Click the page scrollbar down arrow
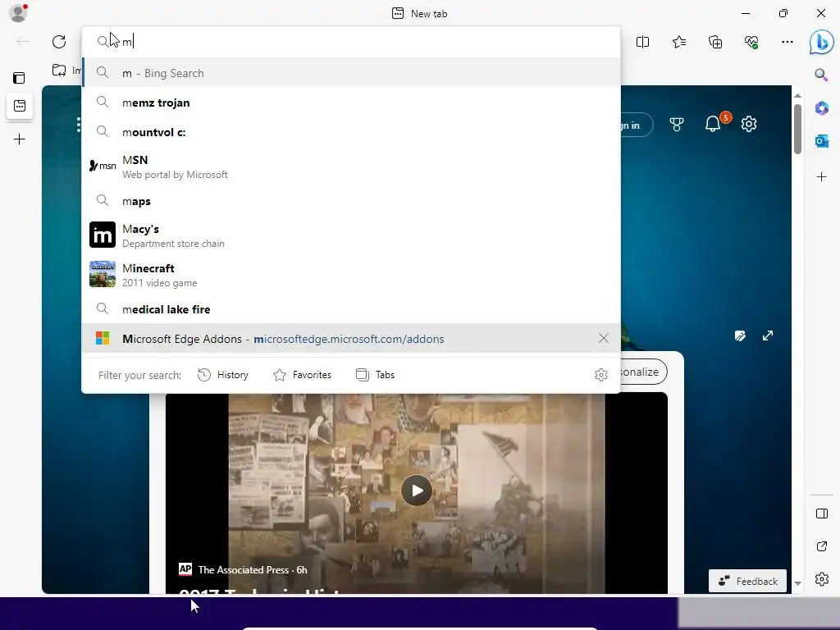840x630 pixels. tap(797, 583)
